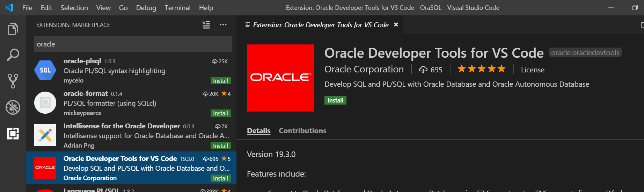The height and width of the screenshot is (192, 644).
Task: Select the oracle-plsql extension entry
Action: coord(131,70)
